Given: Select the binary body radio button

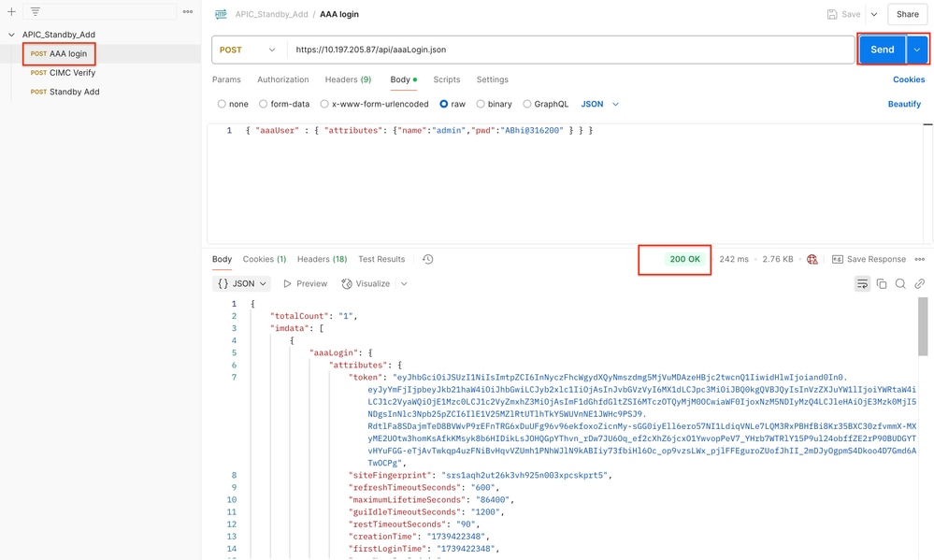Looking at the screenshot, I should [x=481, y=105].
